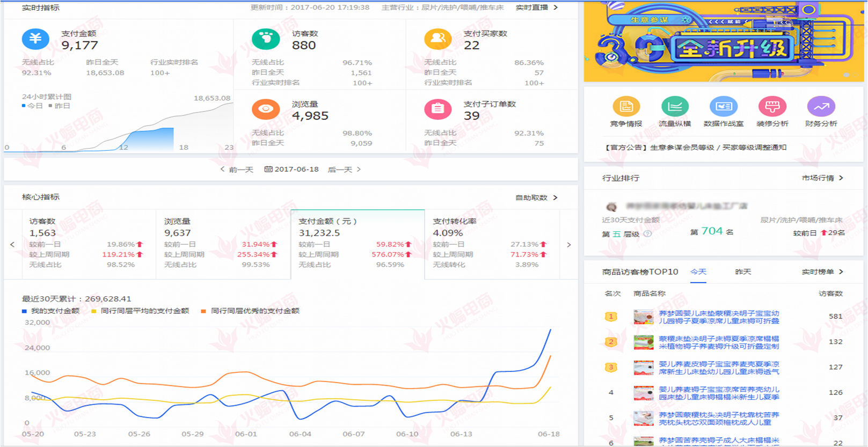Expand 实时直播 with its chevron

537,8
